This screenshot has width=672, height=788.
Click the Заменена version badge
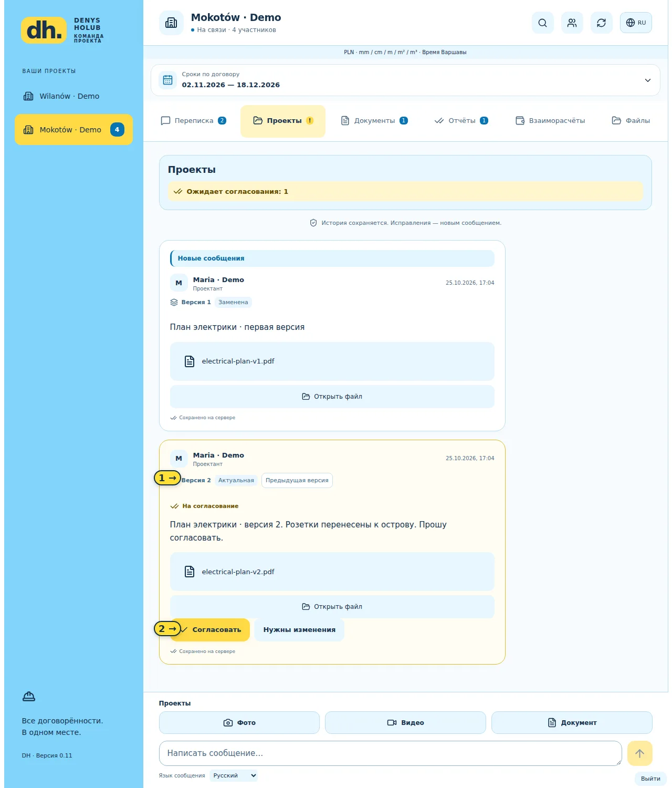click(233, 302)
